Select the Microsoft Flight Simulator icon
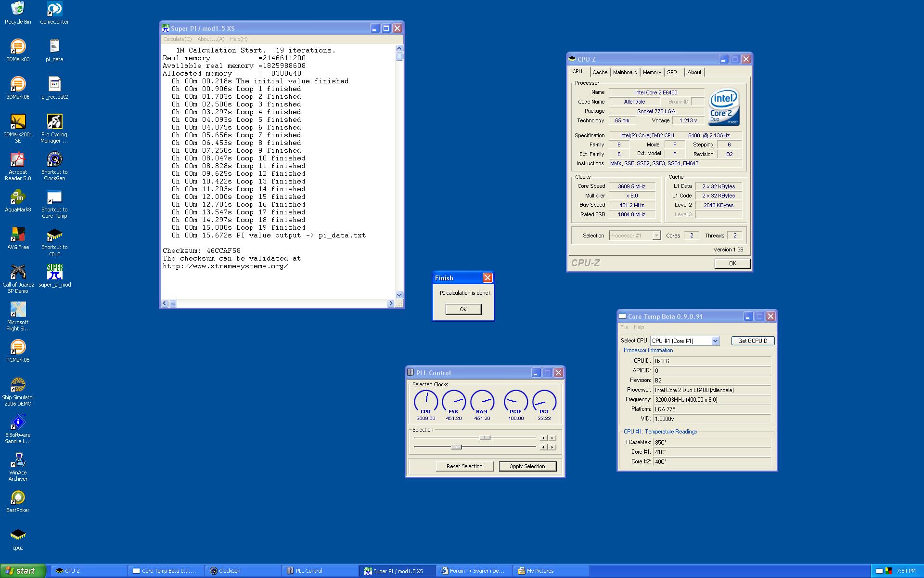 [18, 316]
